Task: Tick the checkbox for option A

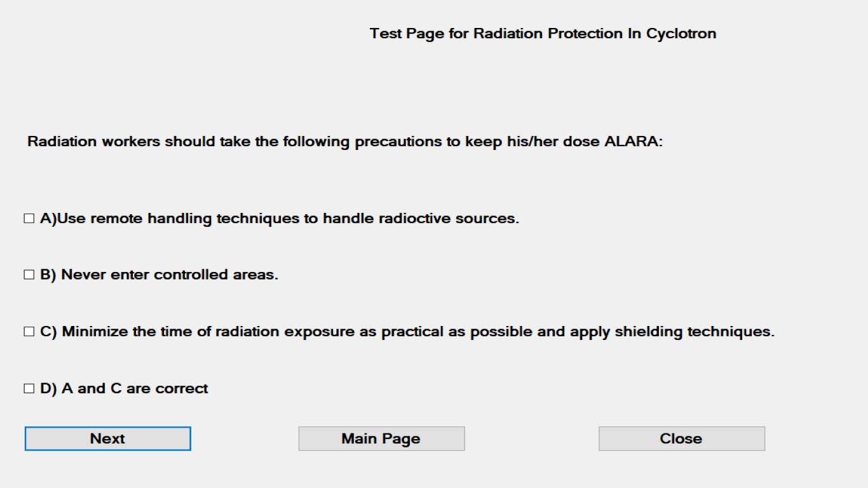Action: coord(29,219)
